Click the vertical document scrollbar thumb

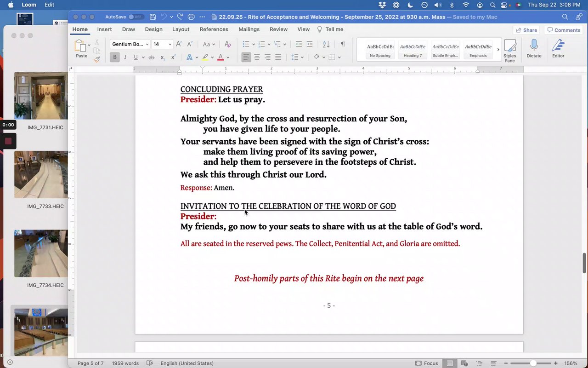[584, 263]
